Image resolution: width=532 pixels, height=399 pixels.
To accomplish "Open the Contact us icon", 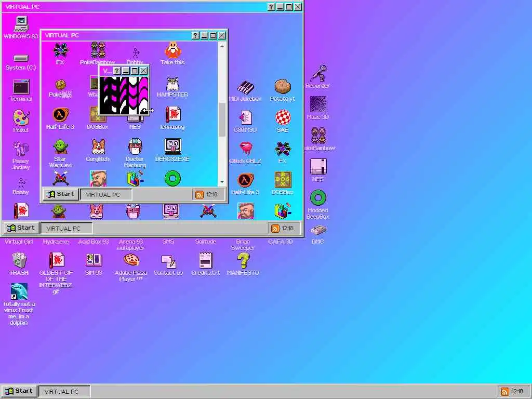I will (x=168, y=261).
